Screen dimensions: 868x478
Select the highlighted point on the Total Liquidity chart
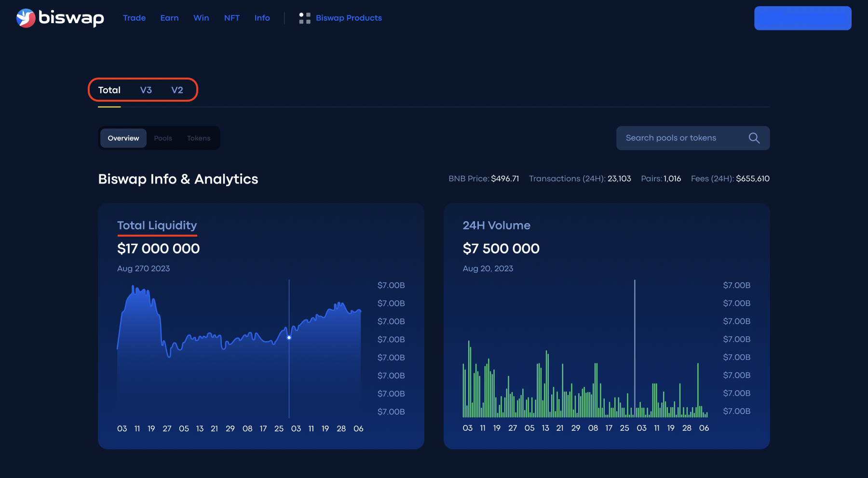[289, 338]
